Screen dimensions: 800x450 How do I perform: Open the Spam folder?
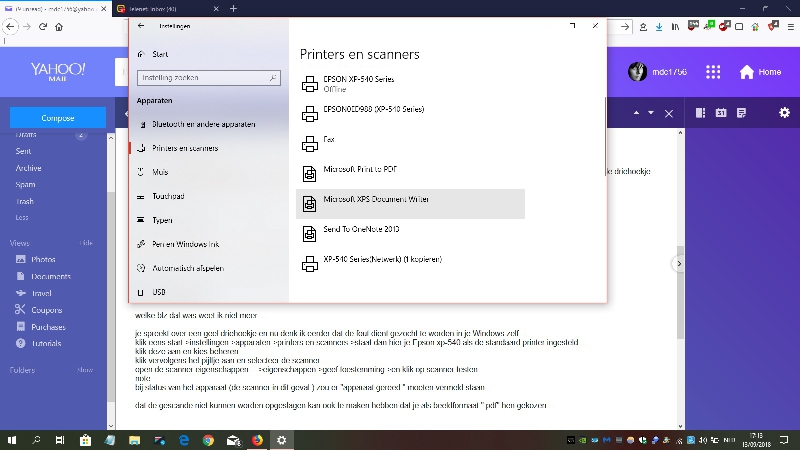25,185
